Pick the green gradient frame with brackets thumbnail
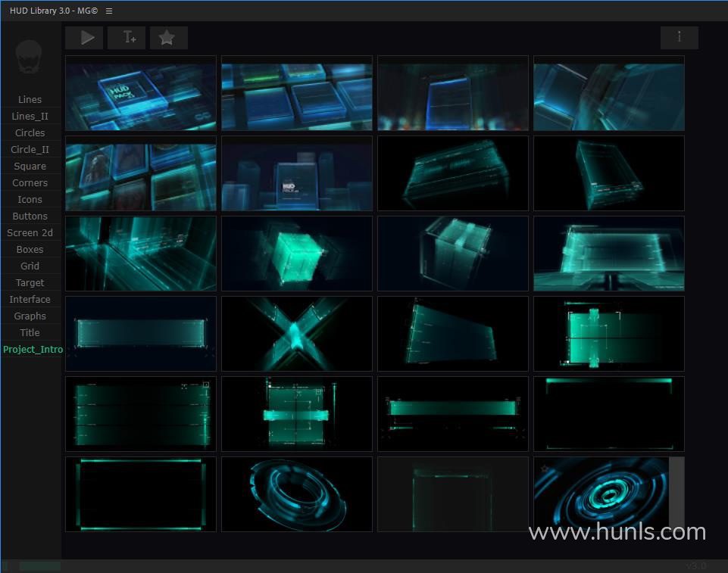728x573 pixels. coord(608,334)
